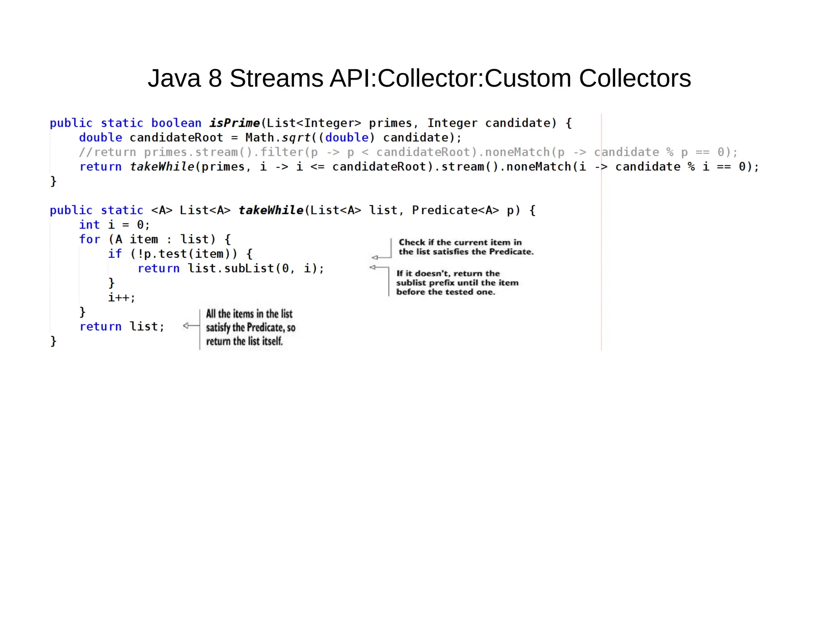Click 'List<Integer> primes' in the isPrime signature
Image resolution: width=840 pixels, height=630 pixels.
(x=339, y=123)
